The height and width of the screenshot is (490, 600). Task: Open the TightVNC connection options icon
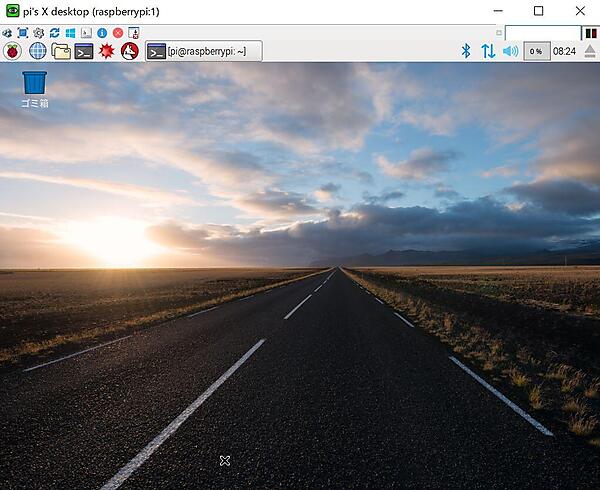coord(7,33)
